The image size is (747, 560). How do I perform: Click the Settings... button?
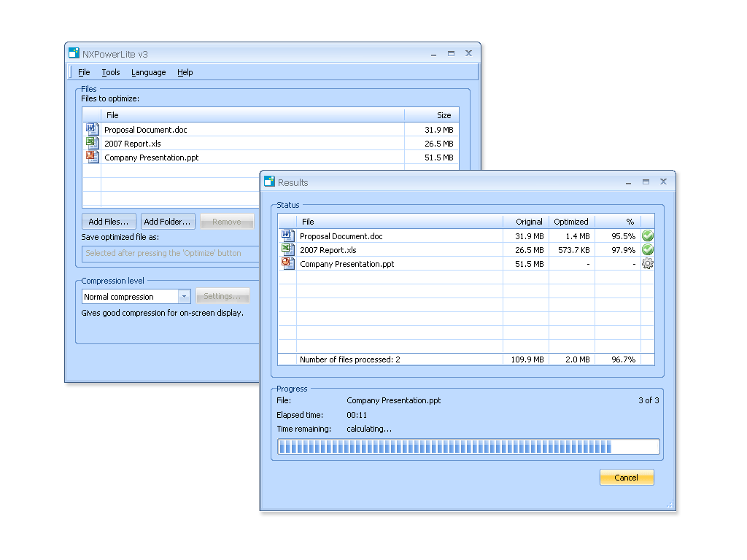(222, 296)
